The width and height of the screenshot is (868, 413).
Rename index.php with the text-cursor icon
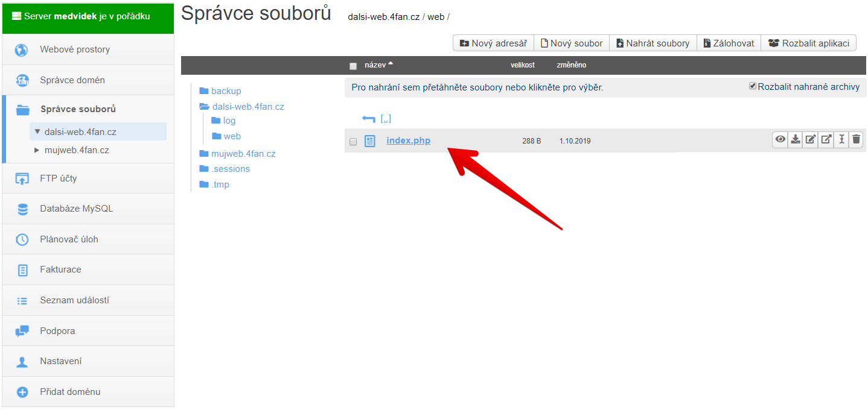[x=841, y=140]
